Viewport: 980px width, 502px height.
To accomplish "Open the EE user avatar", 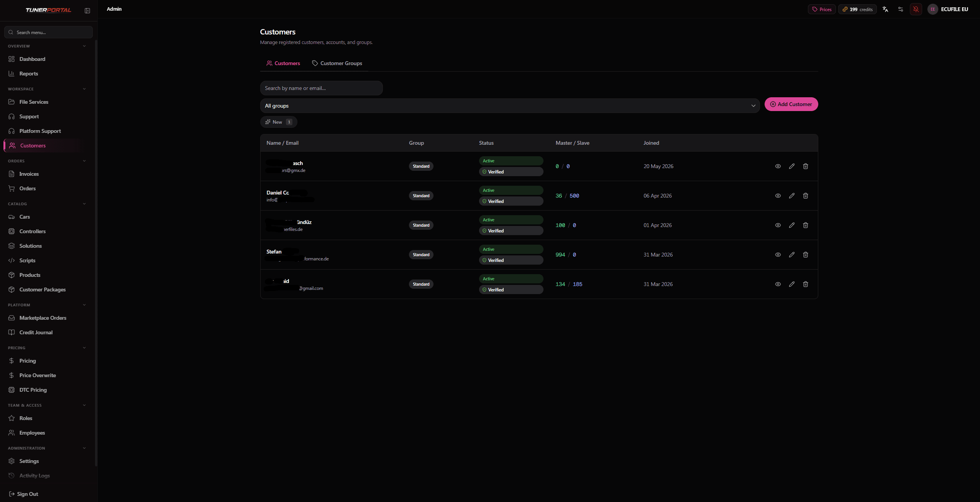I will tap(932, 9).
